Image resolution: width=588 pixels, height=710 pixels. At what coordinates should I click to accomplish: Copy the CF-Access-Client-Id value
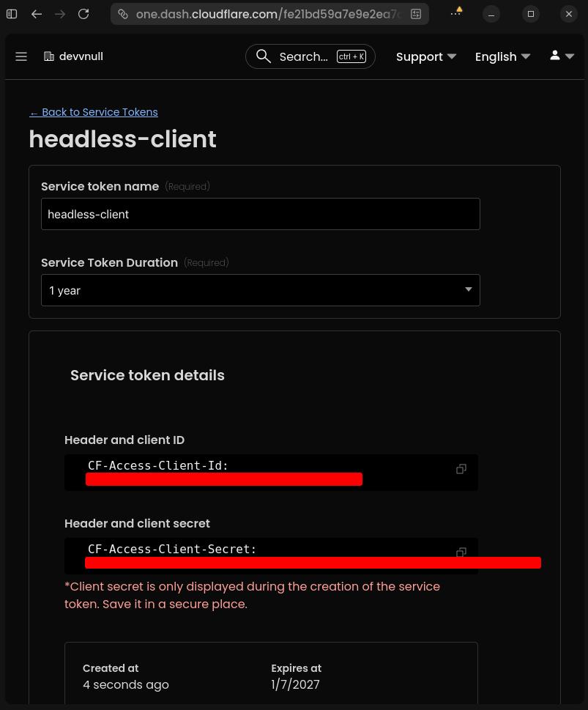pyautogui.click(x=461, y=469)
